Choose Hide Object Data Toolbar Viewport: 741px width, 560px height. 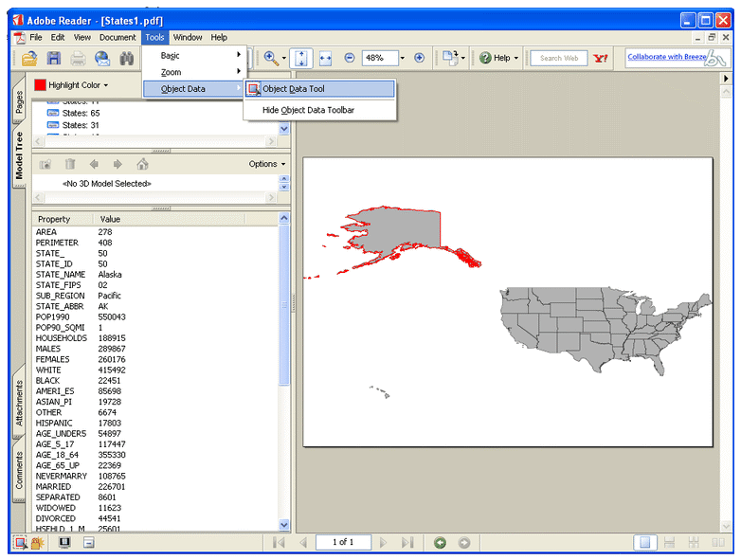tap(308, 110)
